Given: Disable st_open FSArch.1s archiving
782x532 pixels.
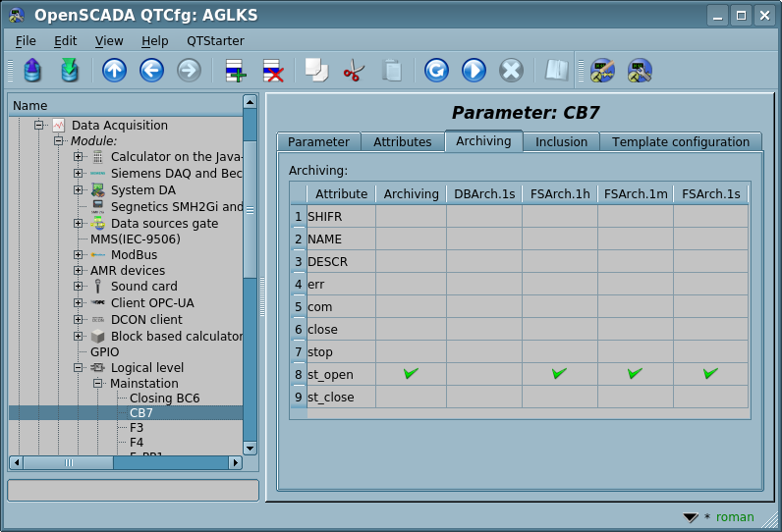Looking at the screenshot, I should point(710,374).
